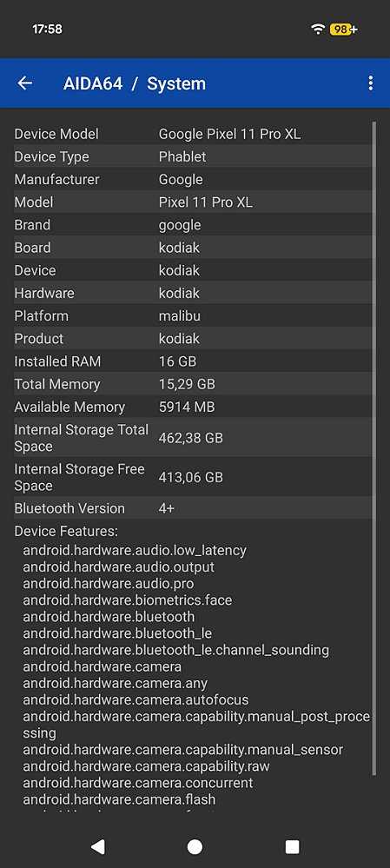Tap the battery 98 indicator
The width and height of the screenshot is (390, 868).
click(x=344, y=30)
